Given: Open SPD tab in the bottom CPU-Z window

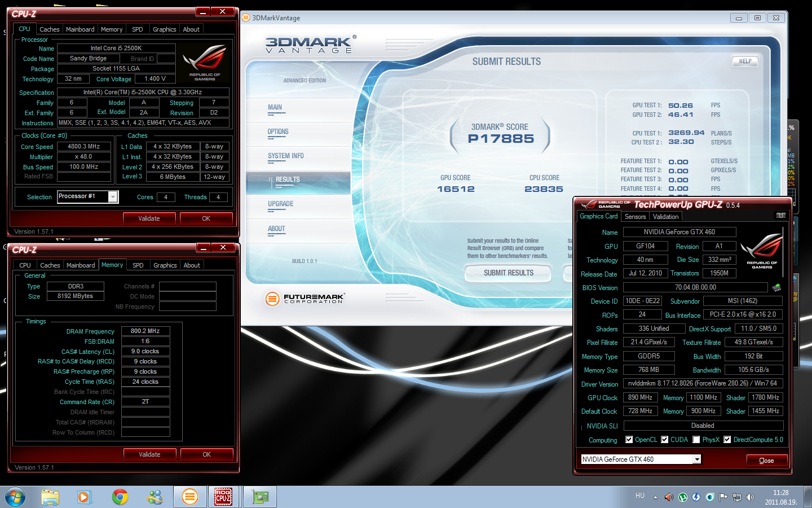Looking at the screenshot, I should point(138,265).
